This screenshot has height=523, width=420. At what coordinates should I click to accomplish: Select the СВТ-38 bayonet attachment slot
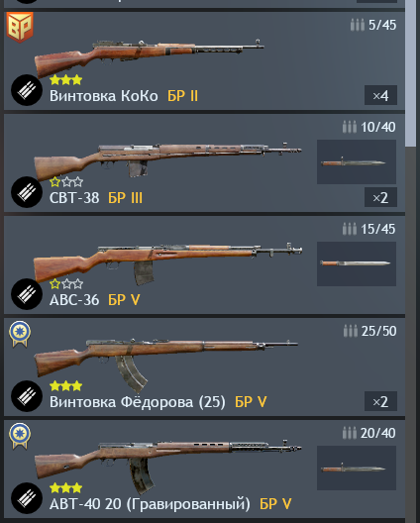point(357,162)
